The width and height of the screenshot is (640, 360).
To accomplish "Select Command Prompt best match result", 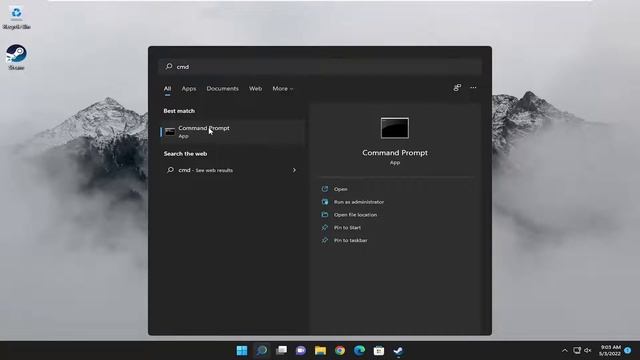I will 232,132.
